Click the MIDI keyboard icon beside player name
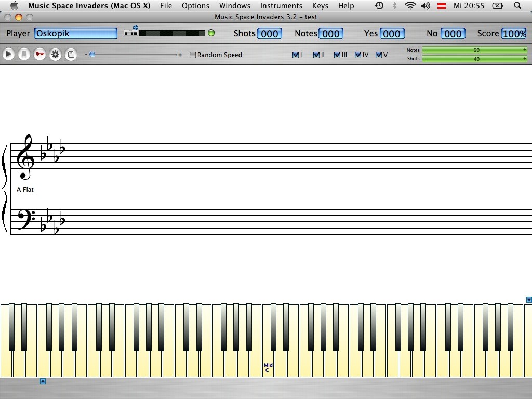The width and height of the screenshot is (532, 399). (x=131, y=31)
